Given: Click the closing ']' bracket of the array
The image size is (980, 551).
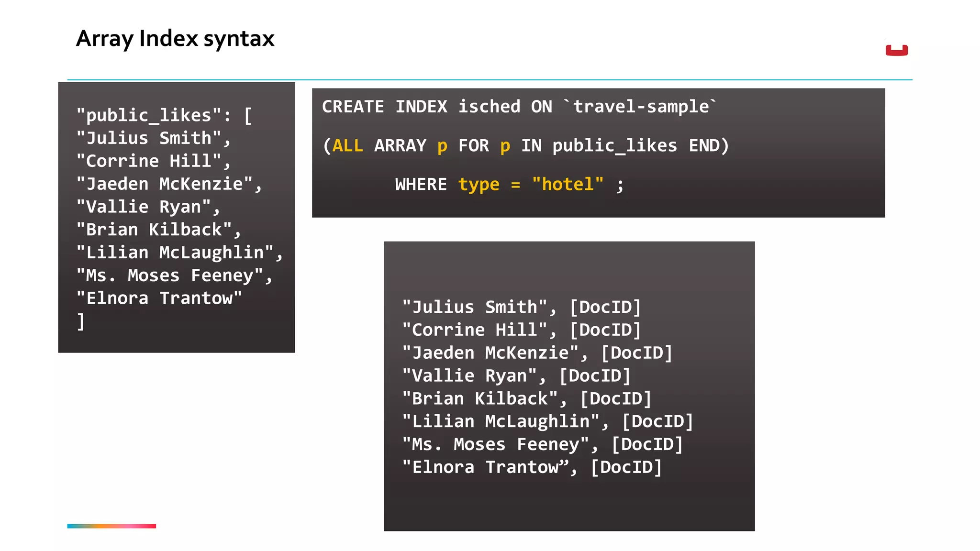Looking at the screenshot, I should tap(81, 321).
